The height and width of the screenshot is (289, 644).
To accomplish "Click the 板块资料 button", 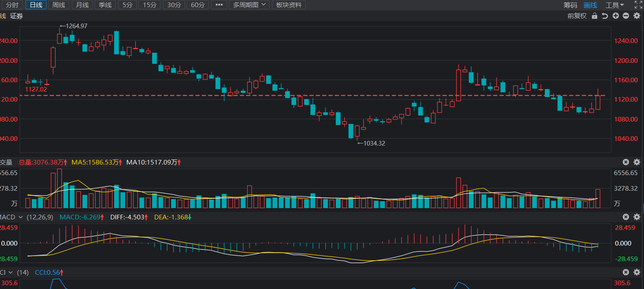I will 289,5.
